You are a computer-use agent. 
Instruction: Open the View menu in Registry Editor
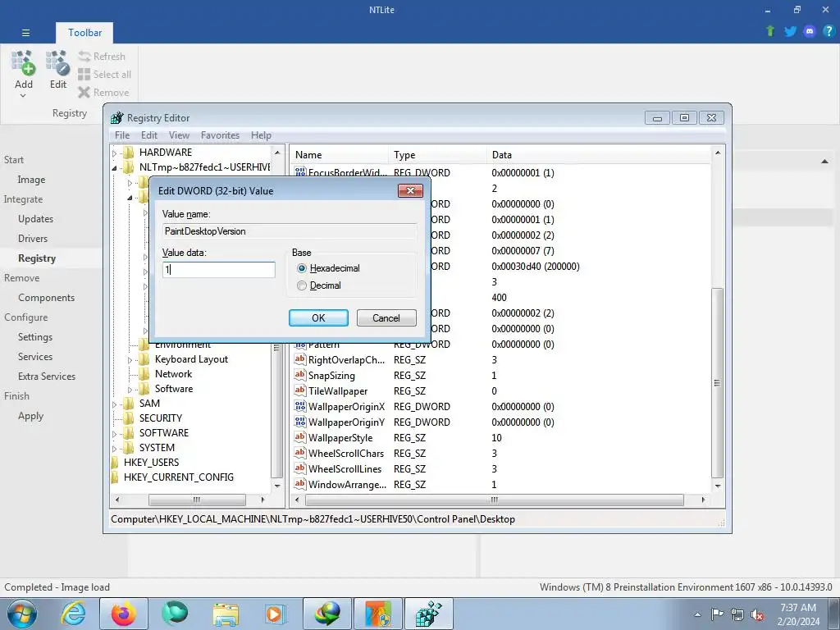(x=179, y=135)
